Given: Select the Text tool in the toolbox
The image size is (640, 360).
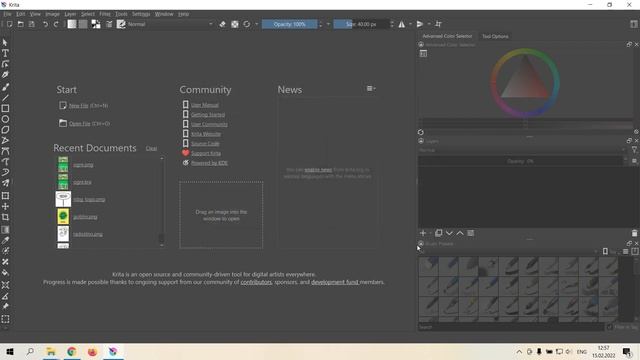Looking at the screenshot, I should (5, 53).
